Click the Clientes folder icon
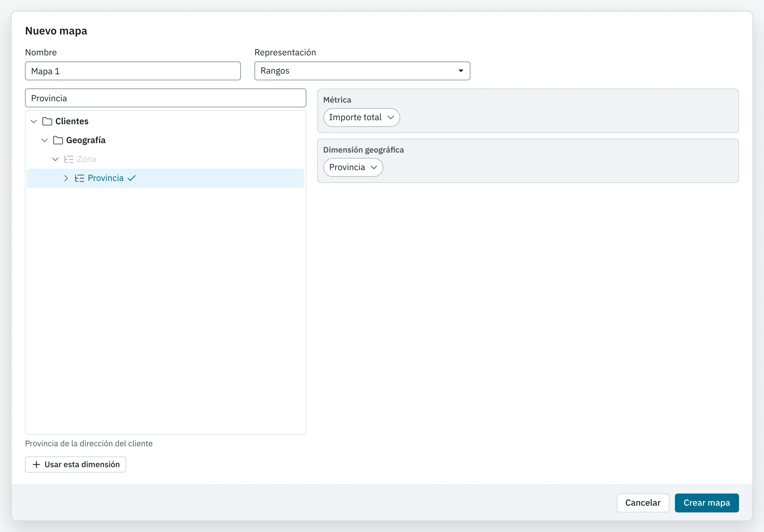Image resolution: width=764 pixels, height=532 pixels. tap(47, 121)
